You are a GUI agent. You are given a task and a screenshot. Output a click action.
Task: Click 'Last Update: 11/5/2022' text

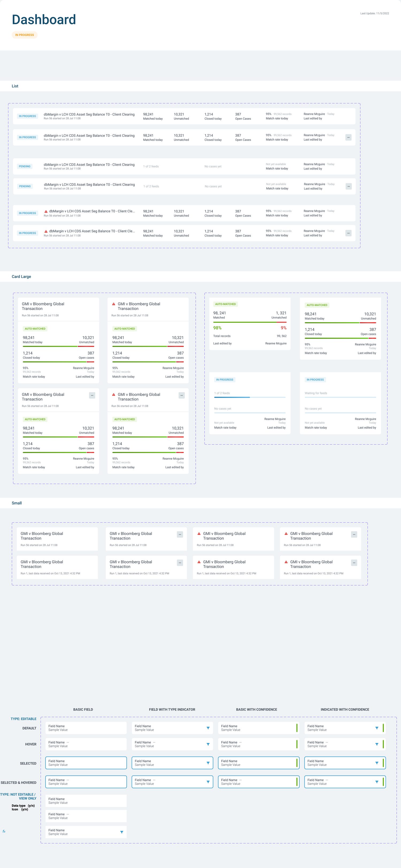pos(375,13)
